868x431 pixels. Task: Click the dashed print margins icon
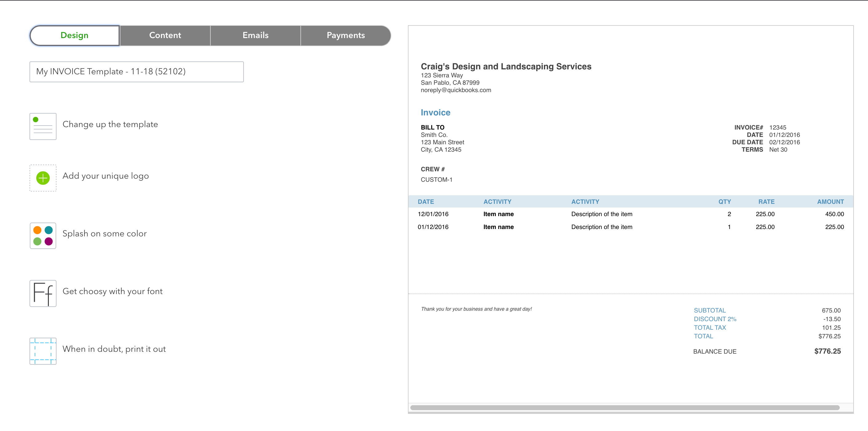coord(43,351)
